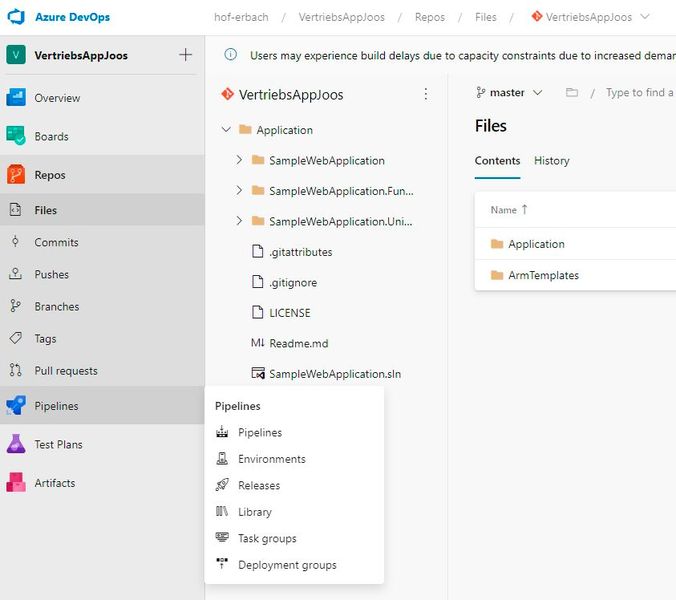Switch to the Contents tab
Viewport: 676px width, 600px height.
[497, 160]
